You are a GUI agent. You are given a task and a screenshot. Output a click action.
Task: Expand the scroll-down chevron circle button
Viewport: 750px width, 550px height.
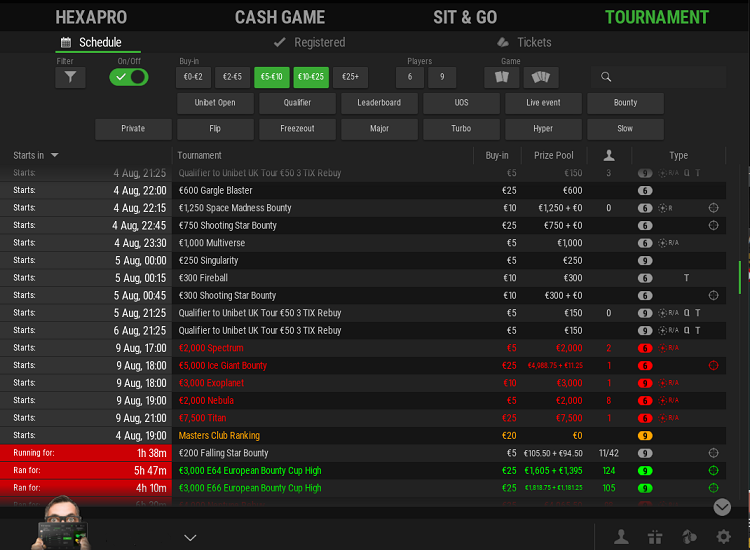(x=722, y=507)
